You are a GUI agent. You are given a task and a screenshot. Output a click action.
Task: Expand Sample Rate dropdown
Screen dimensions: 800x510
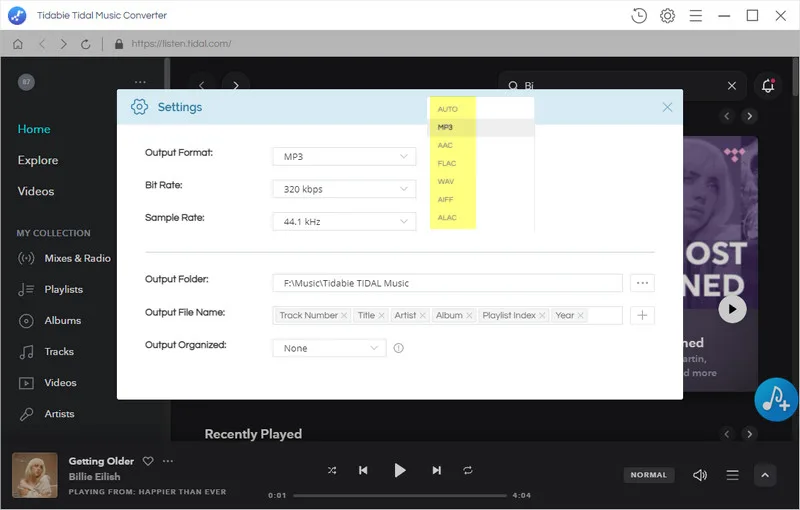click(344, 222)
